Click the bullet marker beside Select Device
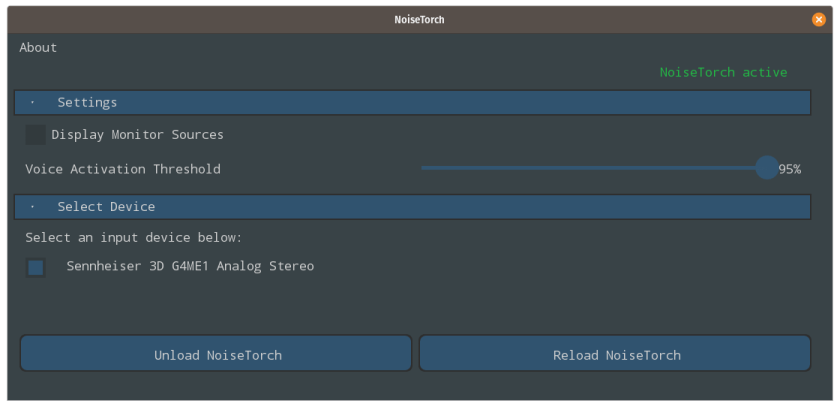The image size is (840, 407). tap(32, 207)
